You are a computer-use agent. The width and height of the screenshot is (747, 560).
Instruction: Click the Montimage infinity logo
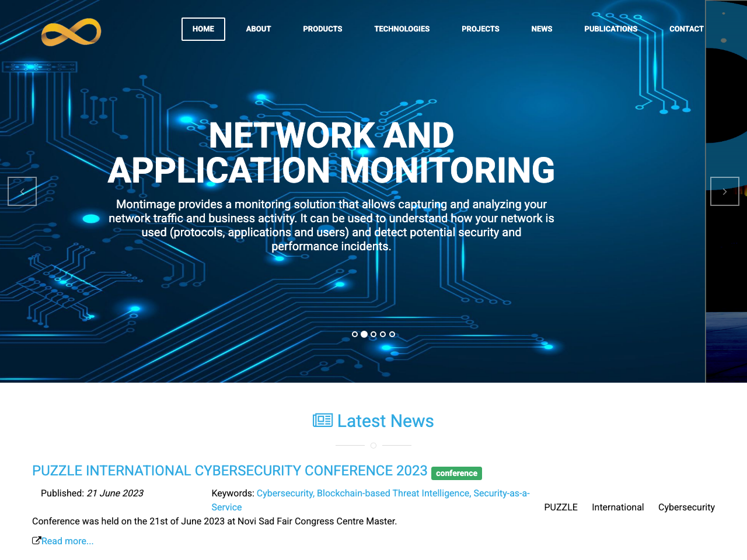(x=71, y=32)
